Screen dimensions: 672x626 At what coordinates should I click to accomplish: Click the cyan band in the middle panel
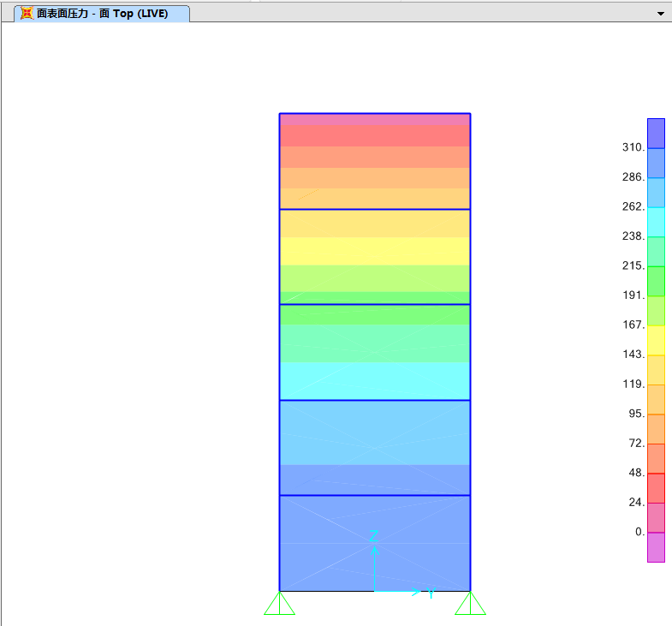point(375,381)
